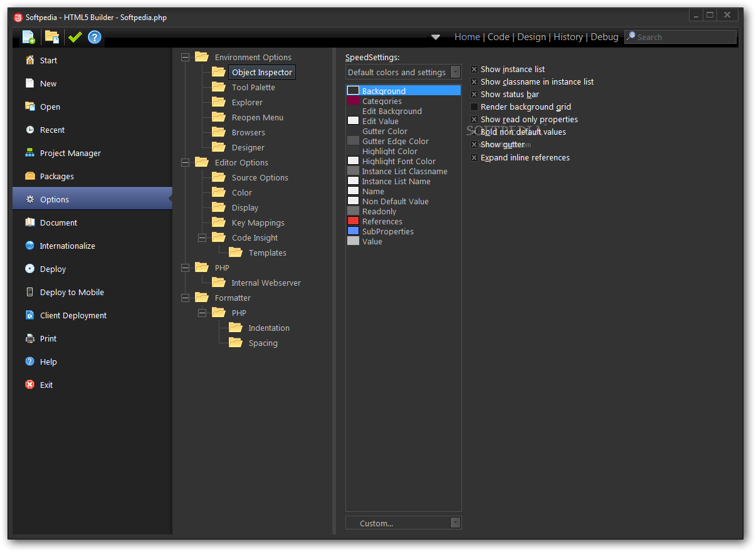Collapse the Formatter tree node

(x=185, y=298)
